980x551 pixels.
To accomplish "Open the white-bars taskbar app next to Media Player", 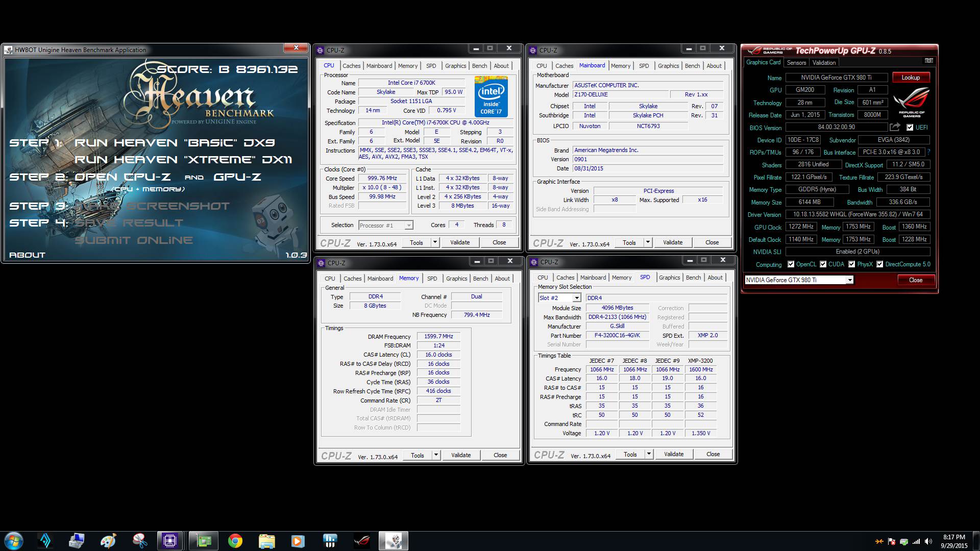I will tap(330, 541).
